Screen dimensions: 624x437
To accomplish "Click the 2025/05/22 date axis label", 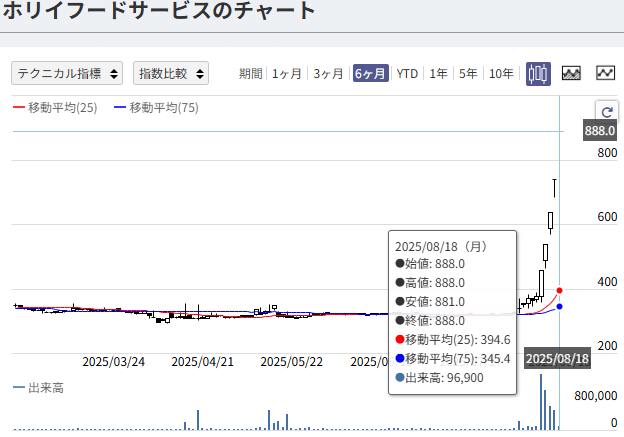I will pos(291,362).
